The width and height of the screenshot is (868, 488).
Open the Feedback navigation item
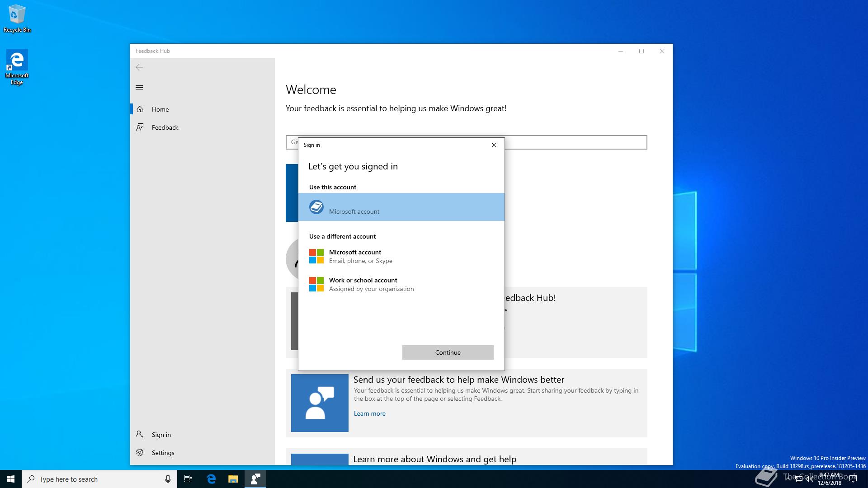click(x=203, y=127)
